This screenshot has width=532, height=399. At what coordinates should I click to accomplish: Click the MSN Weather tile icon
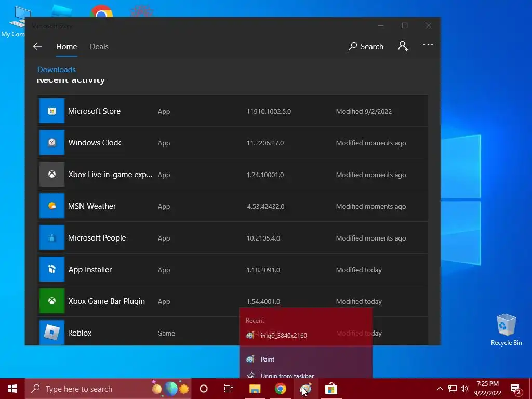click(x=52, y=206)
